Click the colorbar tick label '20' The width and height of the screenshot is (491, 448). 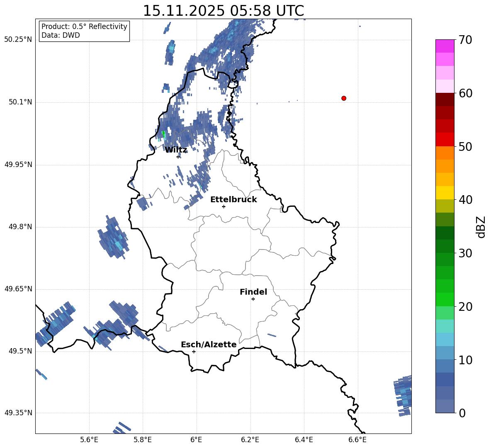[x=465, y=307]
